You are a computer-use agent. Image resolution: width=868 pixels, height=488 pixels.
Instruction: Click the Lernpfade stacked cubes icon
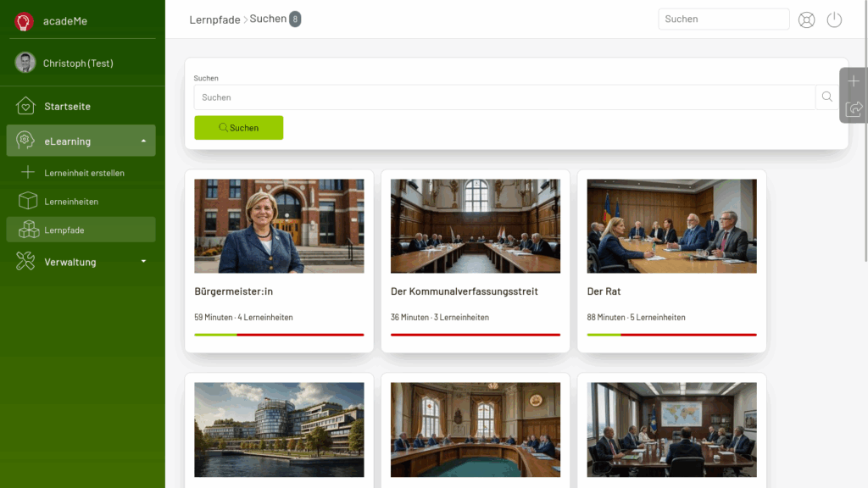(x=29, y=230)
